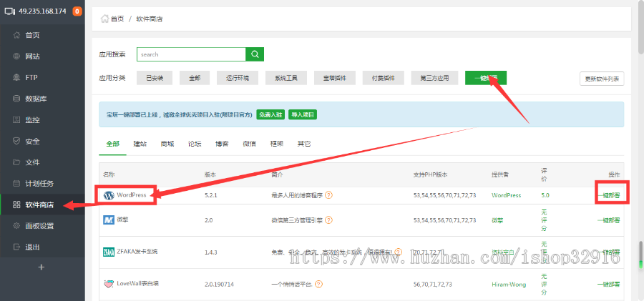The width and height of the screenshot is (644, 301).
Task: Click the server IP 49.235.168.174
Action: (x=43, y=11)
